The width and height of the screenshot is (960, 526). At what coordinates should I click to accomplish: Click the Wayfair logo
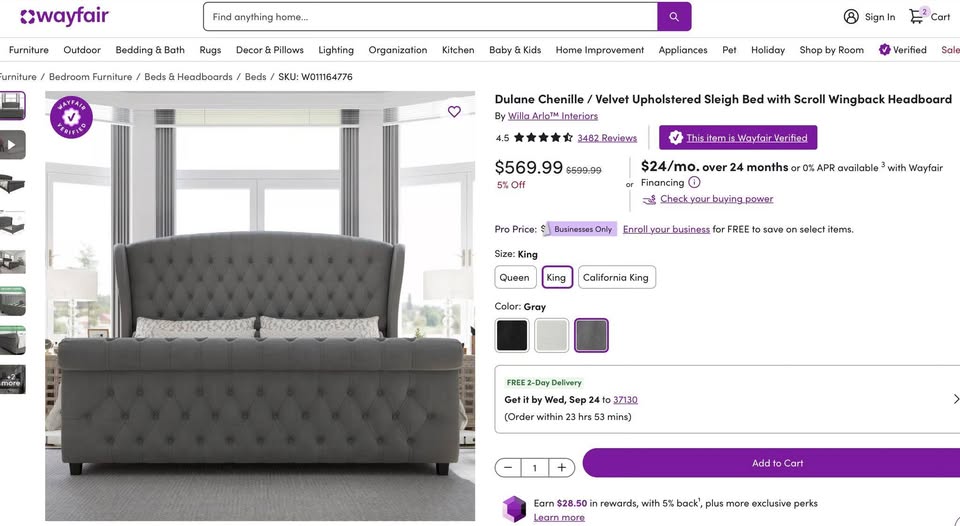pyautogui.click(x=64, y=16)
